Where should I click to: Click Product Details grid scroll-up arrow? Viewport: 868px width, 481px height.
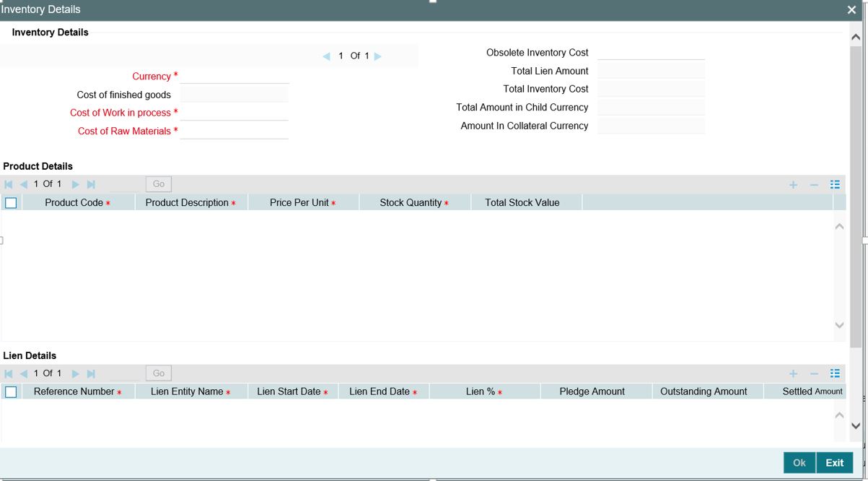coord(839,226)
